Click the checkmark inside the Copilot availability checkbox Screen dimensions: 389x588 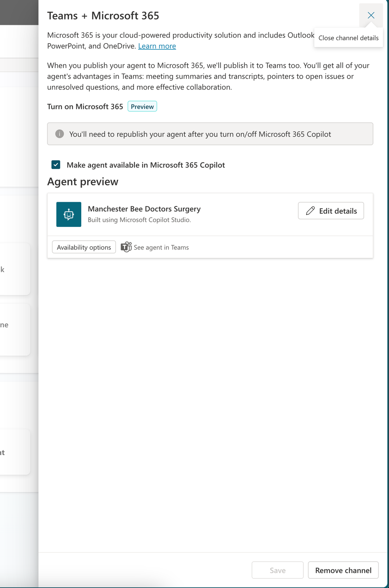56,165
